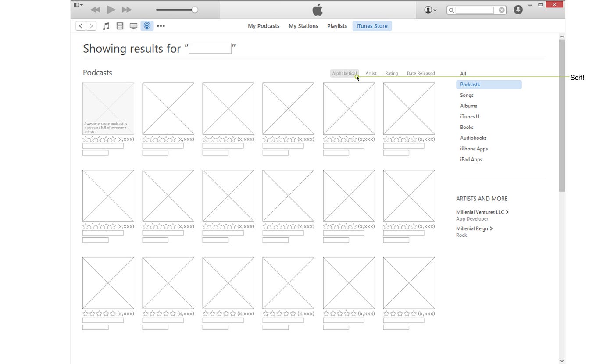Filter results by Books

467,127
